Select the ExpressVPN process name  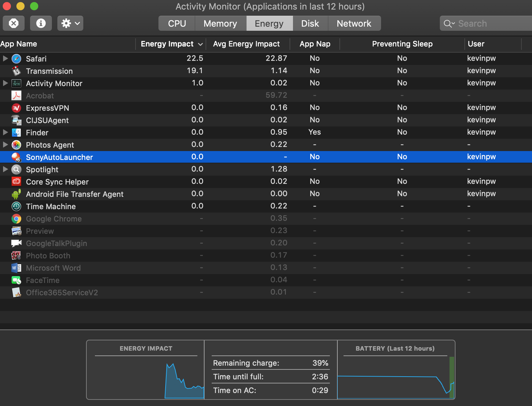47,108
